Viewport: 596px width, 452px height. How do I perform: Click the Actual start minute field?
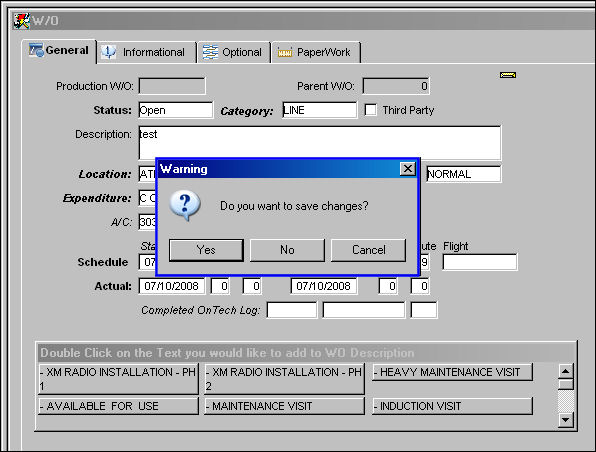pyautogui.click(x=252, y=286)
